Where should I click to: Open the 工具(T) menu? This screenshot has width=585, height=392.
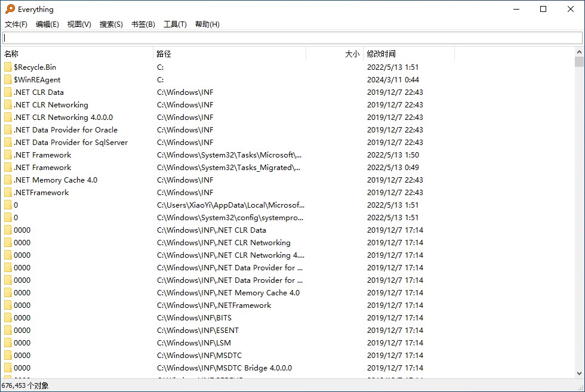[175, 24]
